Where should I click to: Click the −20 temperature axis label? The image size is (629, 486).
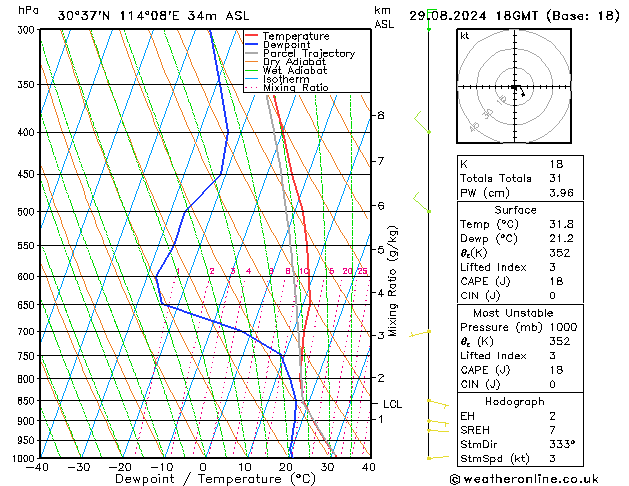120,467
